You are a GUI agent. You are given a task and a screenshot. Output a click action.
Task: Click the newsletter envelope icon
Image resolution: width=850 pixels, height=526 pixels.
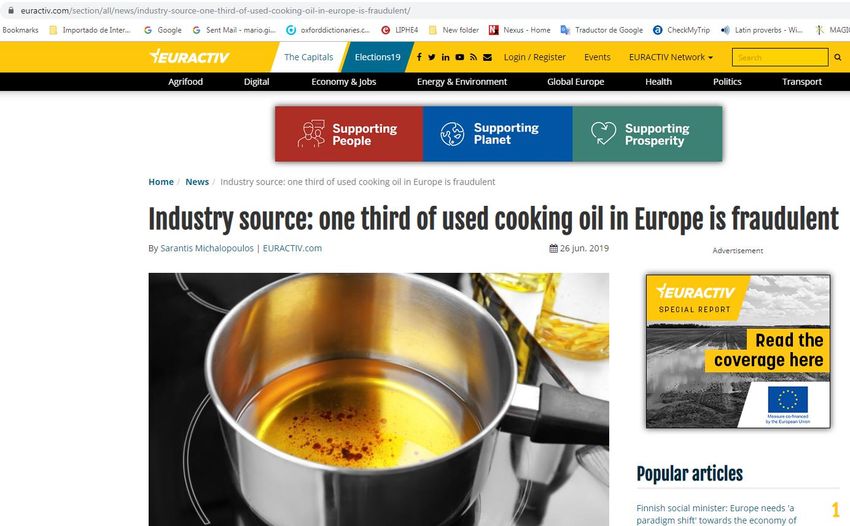point(487,57)
